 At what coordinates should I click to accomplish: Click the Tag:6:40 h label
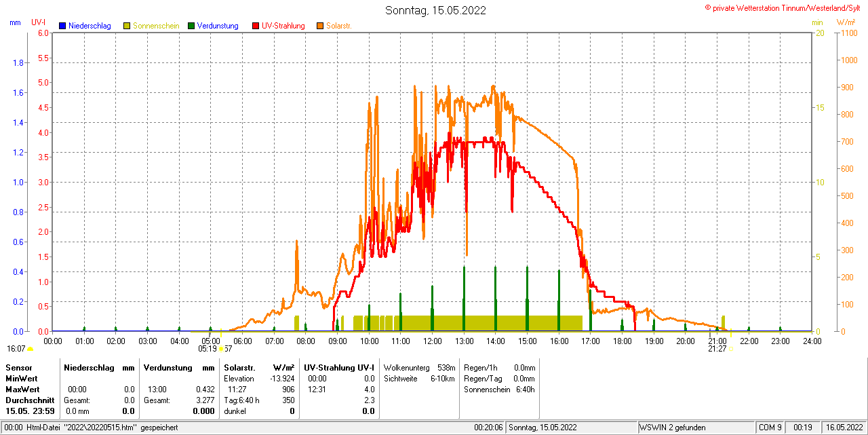[x=241, y=400]
